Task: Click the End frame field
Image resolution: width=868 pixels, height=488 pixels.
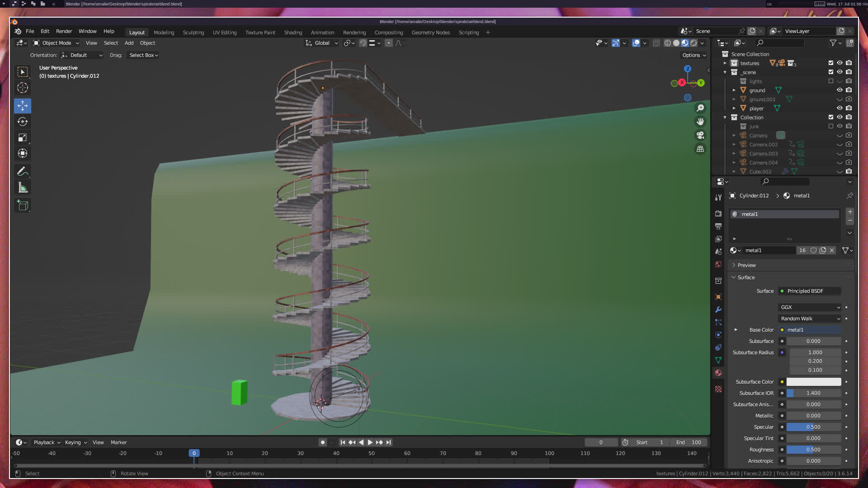Action: 689,442
